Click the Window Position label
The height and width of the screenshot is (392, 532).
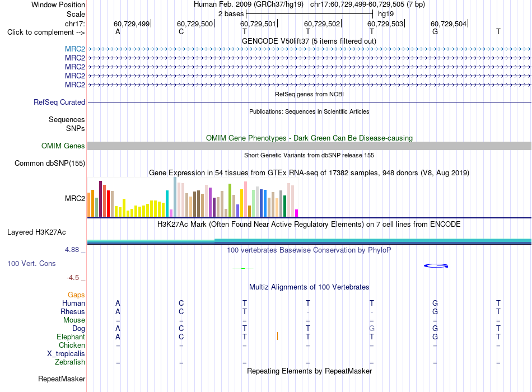pyautogui.click(x=58, y=4)
